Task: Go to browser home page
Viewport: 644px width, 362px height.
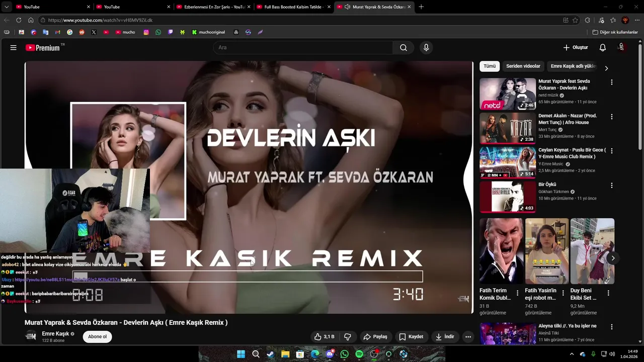Action: (31, 20)
